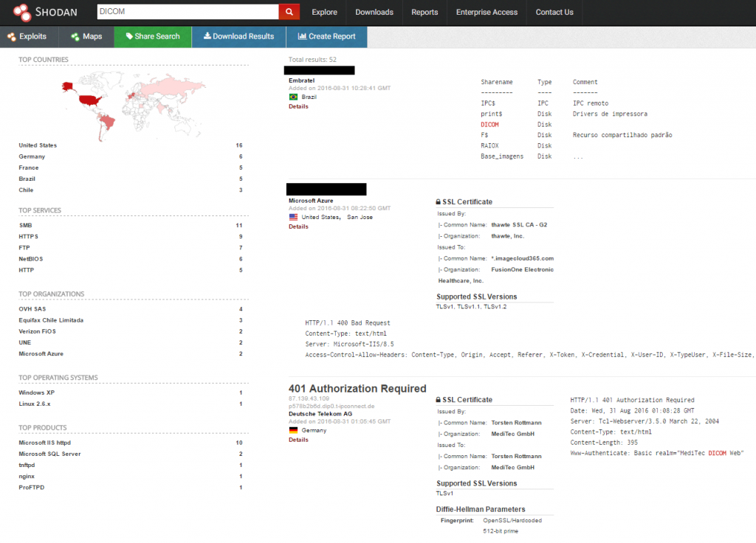
Task: Open the Reports menu item
Action: pyautogui.click(x=425, y=13)
